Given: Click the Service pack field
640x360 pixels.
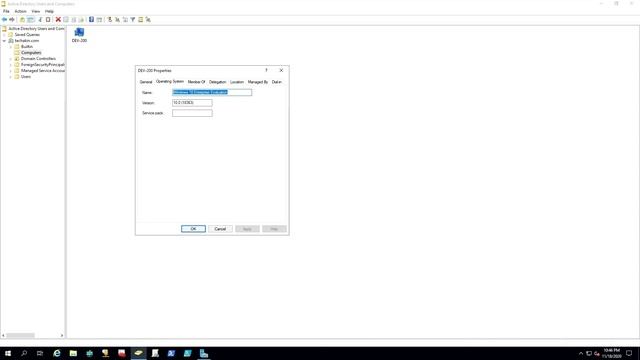Looking at the screenshot, I should tap(192, 113).
